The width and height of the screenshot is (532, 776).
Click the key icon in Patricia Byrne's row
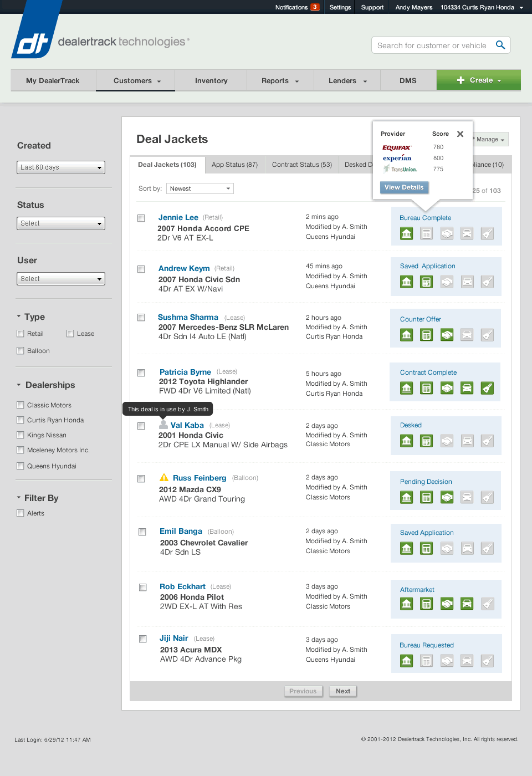coord(487,388)
